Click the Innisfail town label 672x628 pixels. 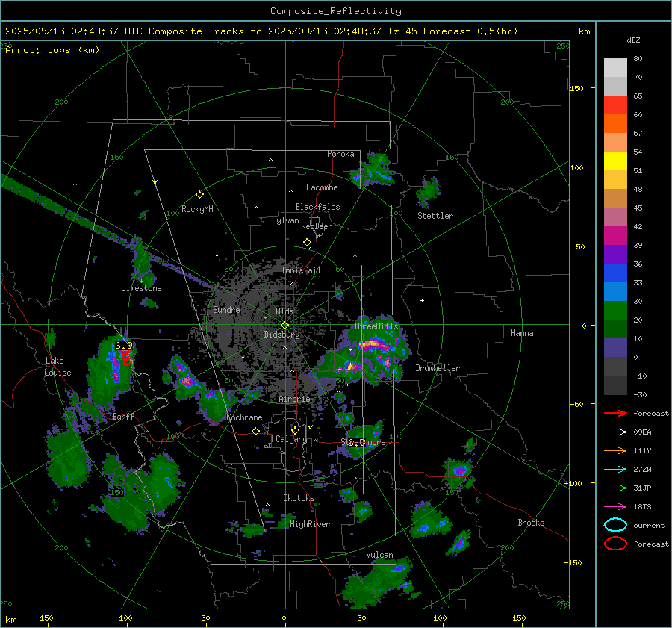[301, 270]
